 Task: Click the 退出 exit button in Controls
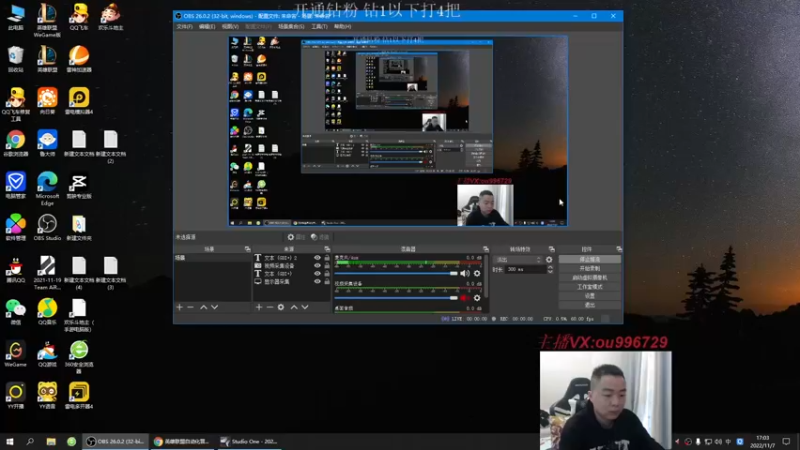click(x=590, y=305)
